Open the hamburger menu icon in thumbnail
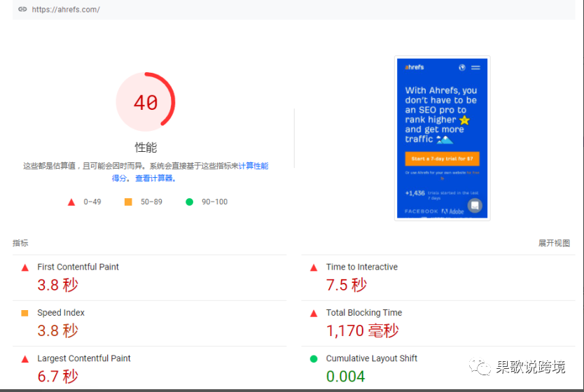 point(475,68)
